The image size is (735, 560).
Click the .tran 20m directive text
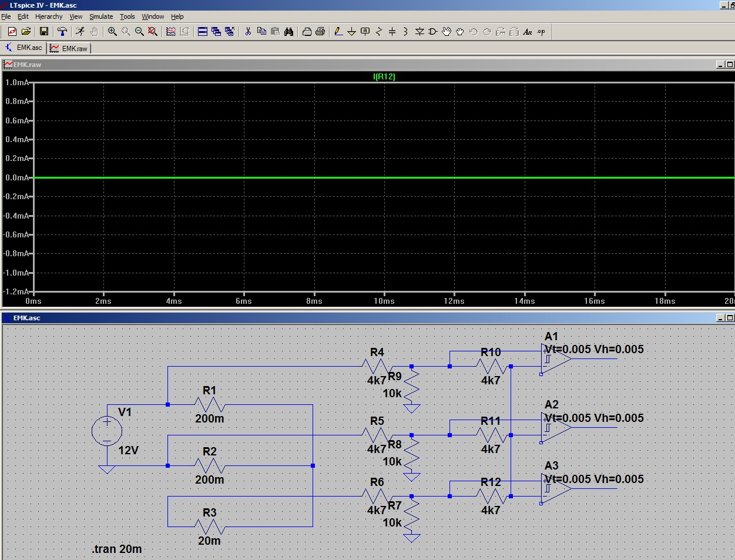tap(117, 549)
